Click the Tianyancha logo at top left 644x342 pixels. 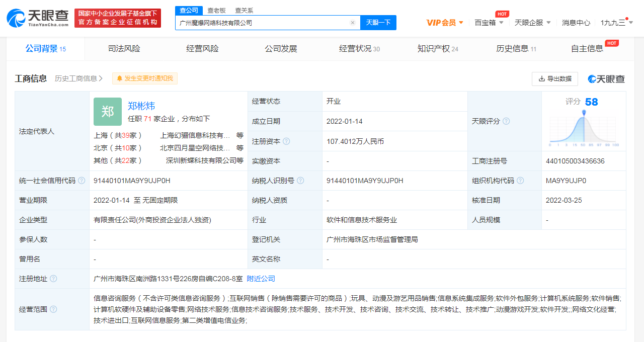37,18
